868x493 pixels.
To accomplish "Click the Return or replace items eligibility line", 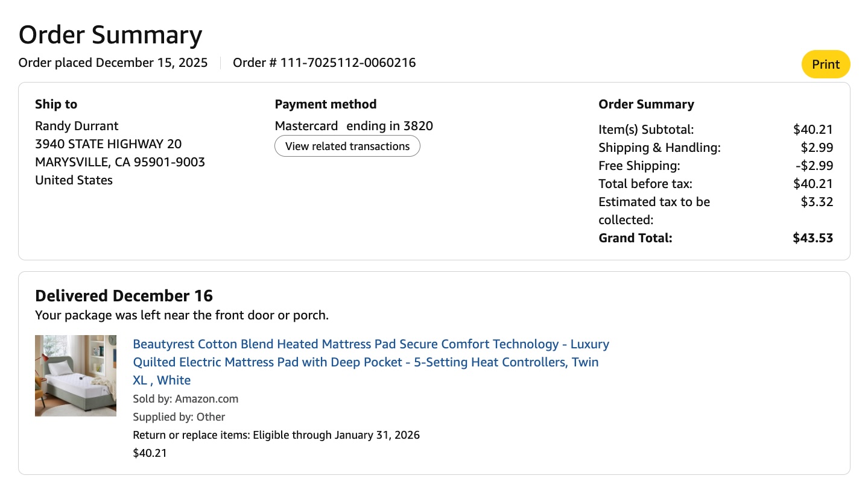I will point(276,435).
